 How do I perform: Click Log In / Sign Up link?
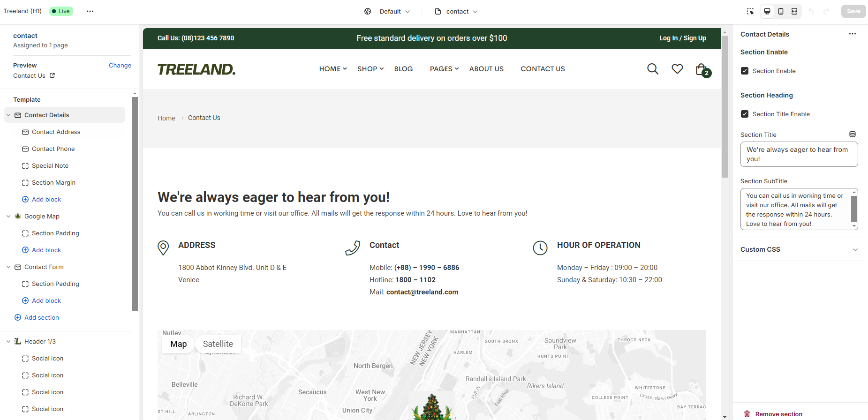(x=682, y=38)
